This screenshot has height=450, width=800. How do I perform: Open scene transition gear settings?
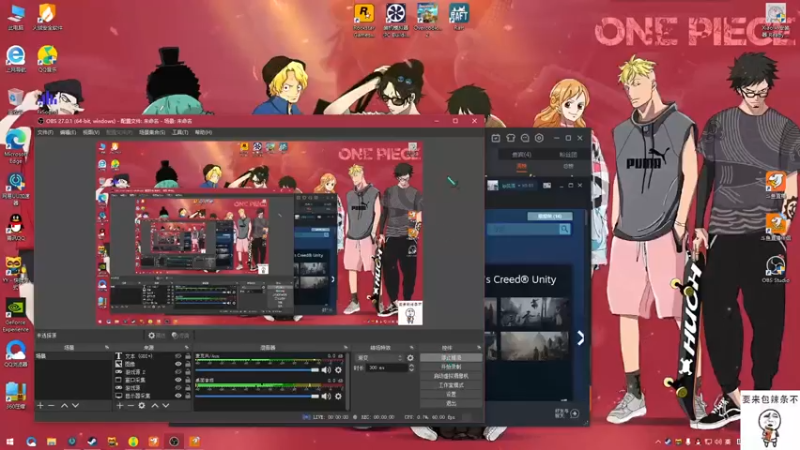click(410, 358)
